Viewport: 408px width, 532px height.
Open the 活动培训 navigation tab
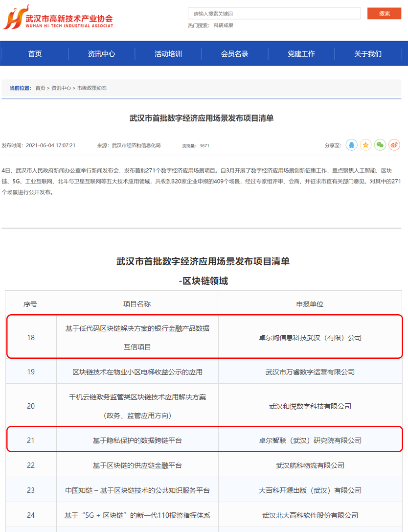[x=168, y=54]
